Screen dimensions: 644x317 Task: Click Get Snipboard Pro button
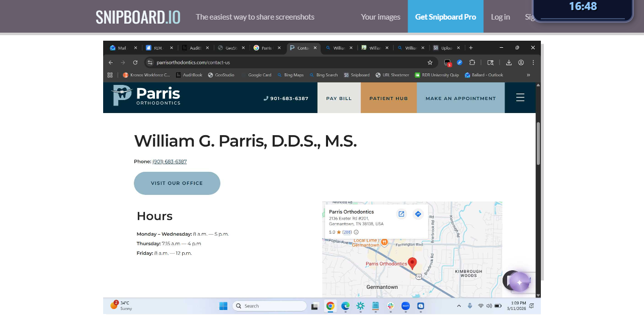click(445, 17)
